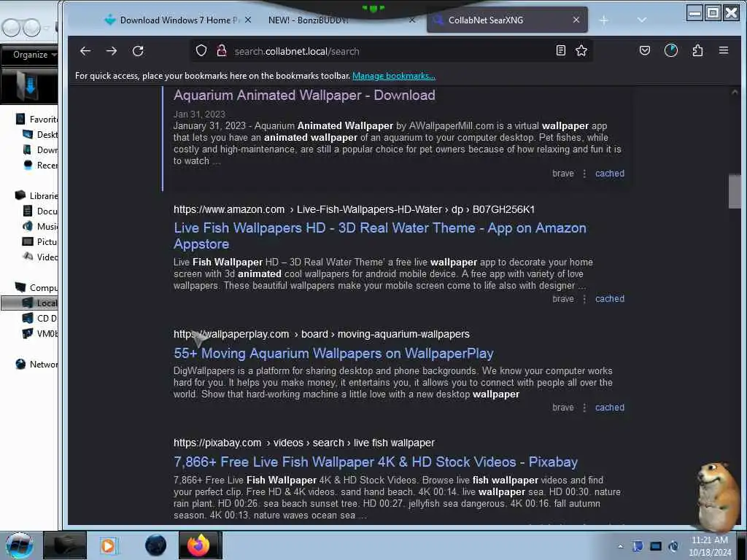The height and width of the screenshot is (560, 747).
Task: Click the scrollbar up arrow
Action: coord(734,92)
